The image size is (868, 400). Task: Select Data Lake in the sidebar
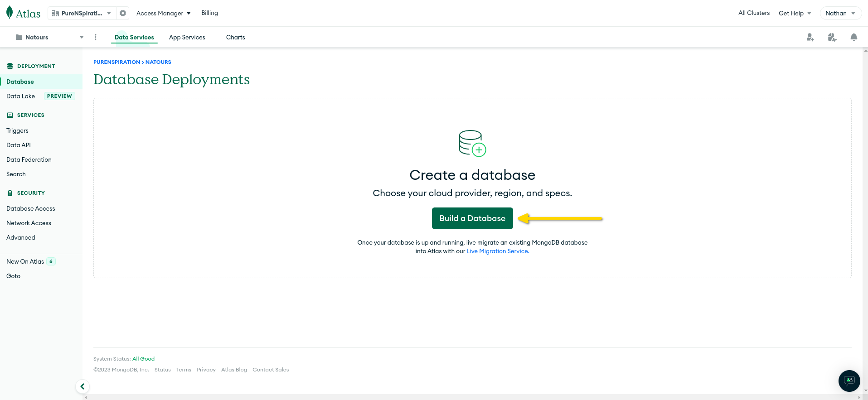click(x=20, y=96)
